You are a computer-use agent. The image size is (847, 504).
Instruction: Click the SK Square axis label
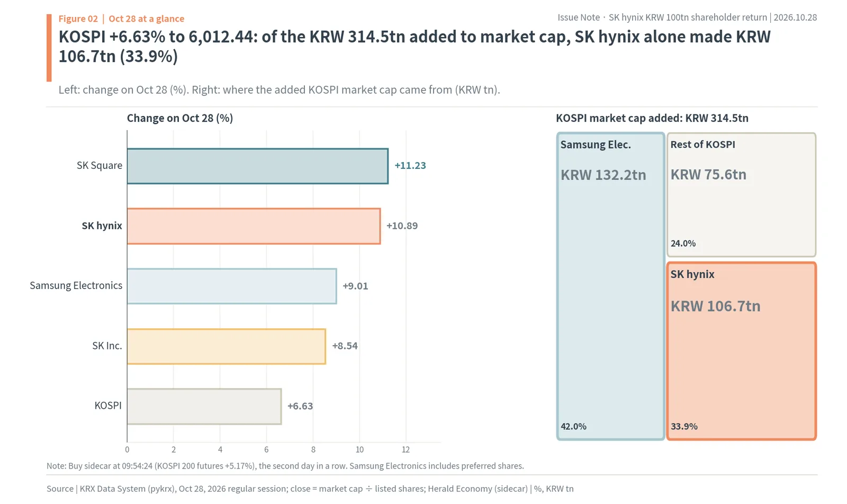[99, 166]
